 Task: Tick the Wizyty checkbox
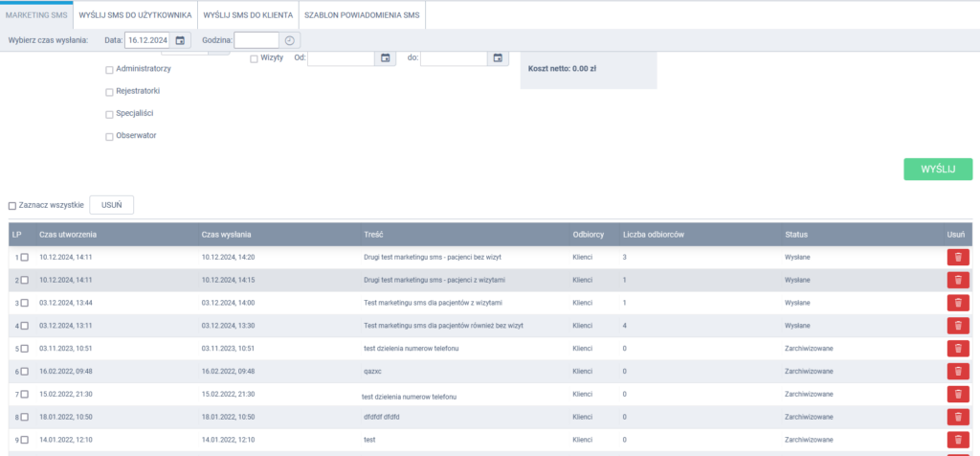coord(254,58)
